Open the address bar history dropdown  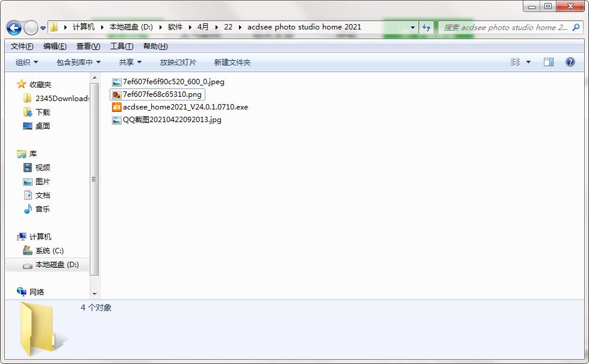coord(413,28)
